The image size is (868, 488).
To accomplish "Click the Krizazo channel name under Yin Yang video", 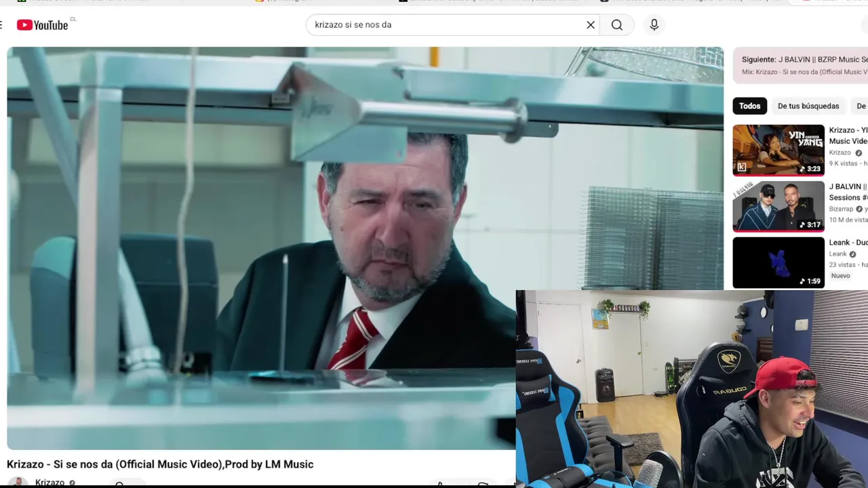I will click(840, 152).
